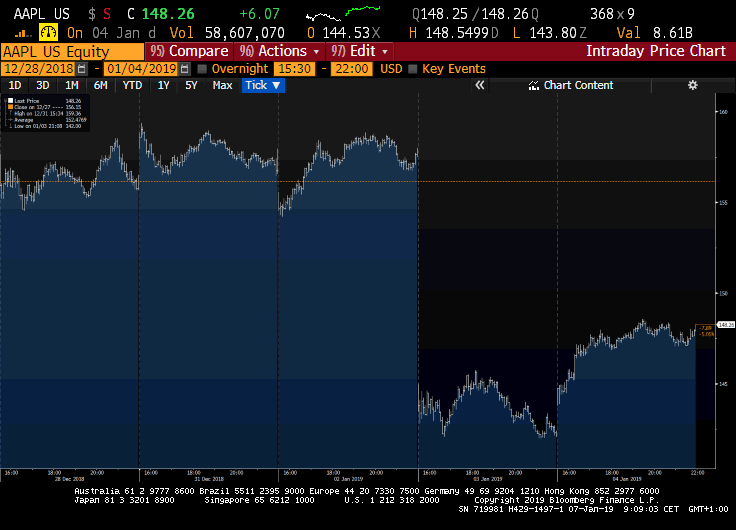
Task: Select the Max range tab
Action: coord(222,85)
